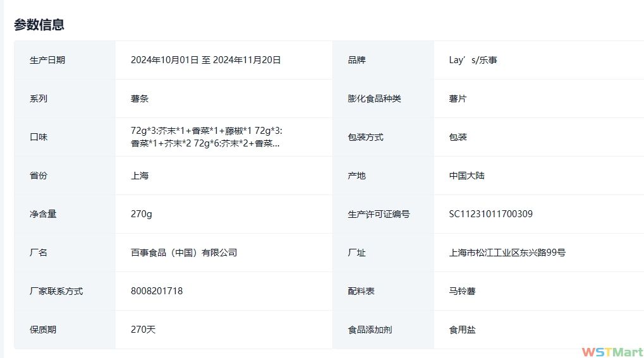644x358 pixels.
Task: Click the truncated 口味 flavor description text
Action: 206,137
